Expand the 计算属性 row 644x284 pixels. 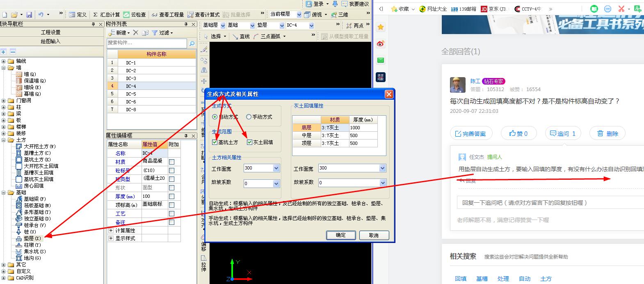click(x=111, y=231)
